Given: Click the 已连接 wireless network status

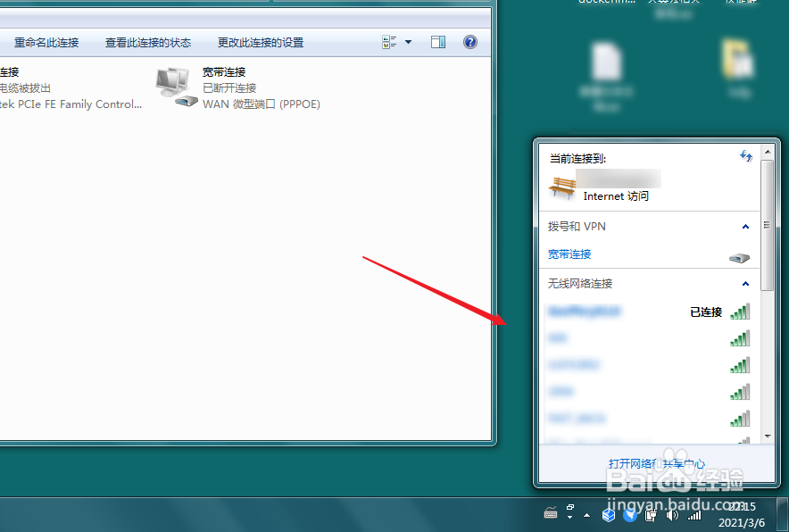Looking at the screenshot, I should 706,312.
